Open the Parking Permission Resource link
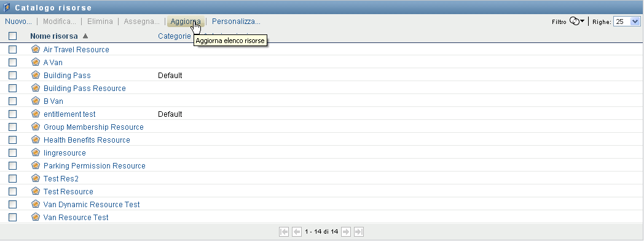644x241 pixels. (95, 165)
